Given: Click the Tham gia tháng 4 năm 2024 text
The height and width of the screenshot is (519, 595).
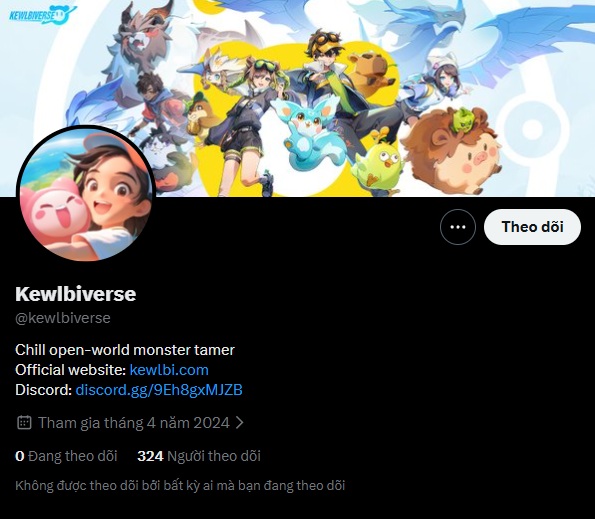Looking at the screenshot, I should click(x=134, y=423).
